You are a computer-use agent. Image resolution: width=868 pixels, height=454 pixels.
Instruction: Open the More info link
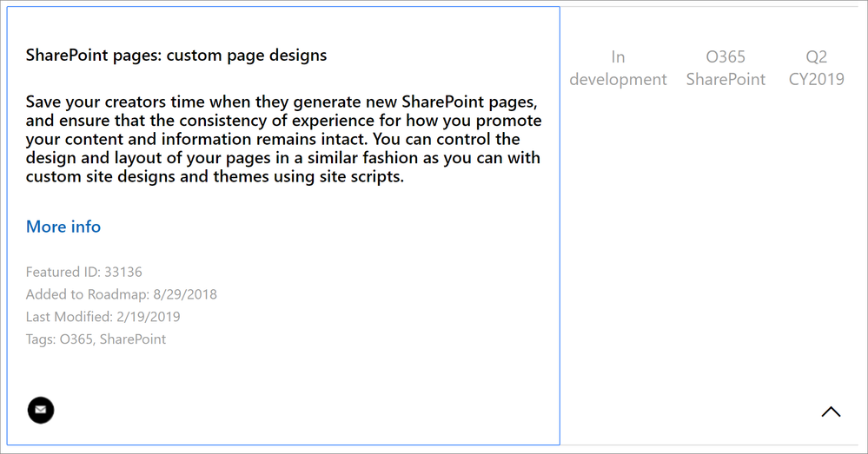point(63,227)
